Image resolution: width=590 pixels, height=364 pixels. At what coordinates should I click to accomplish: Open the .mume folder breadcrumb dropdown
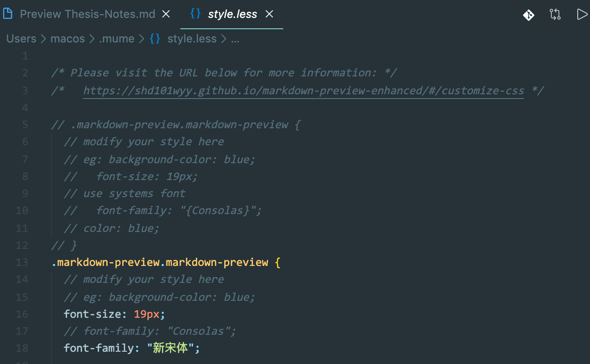click(117, 39)
